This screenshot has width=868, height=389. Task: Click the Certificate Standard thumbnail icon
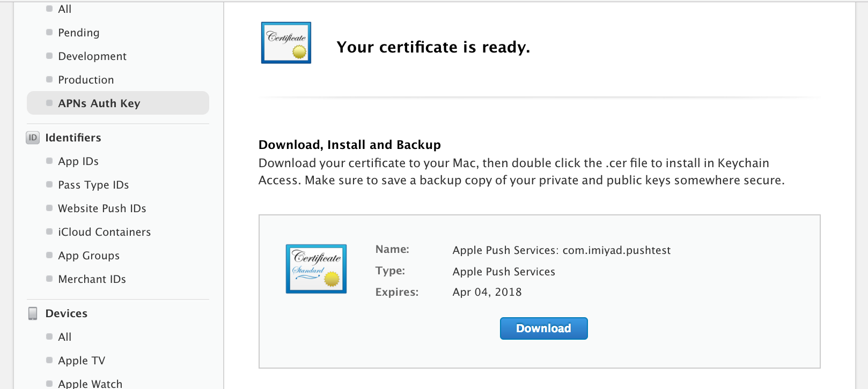(316, 269)
